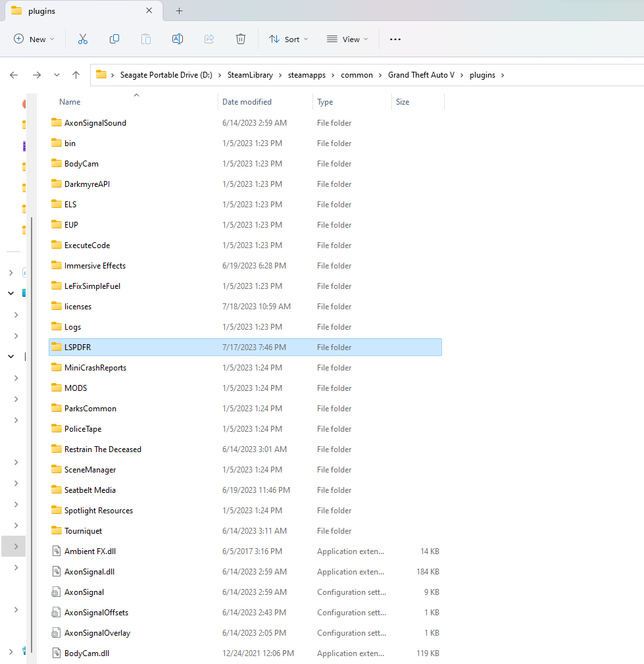Select the AxonSignal.dll file

(x=89, y=572)
